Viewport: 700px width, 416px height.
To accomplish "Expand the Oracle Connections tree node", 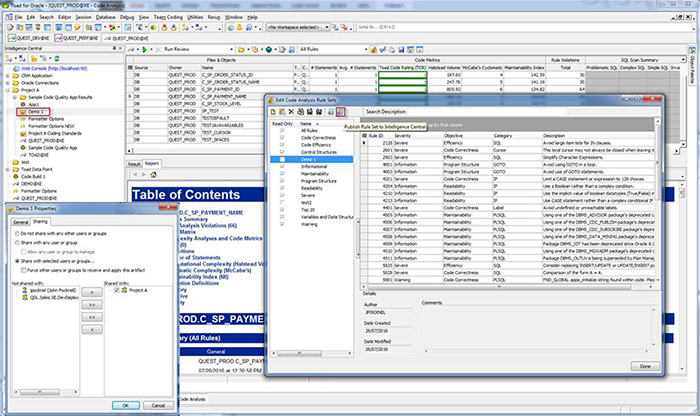I will (x=7, y=83).
